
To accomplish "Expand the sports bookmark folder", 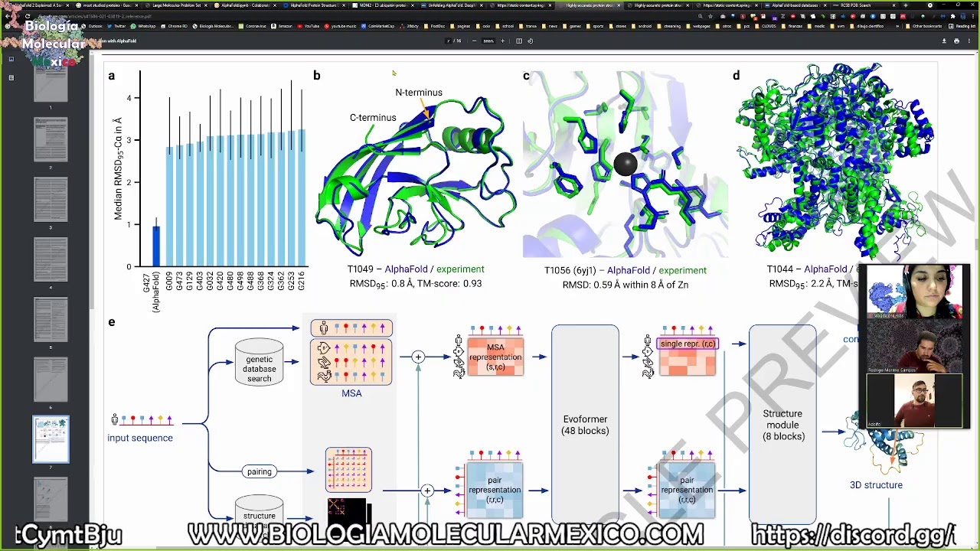I will coord(595,26).
